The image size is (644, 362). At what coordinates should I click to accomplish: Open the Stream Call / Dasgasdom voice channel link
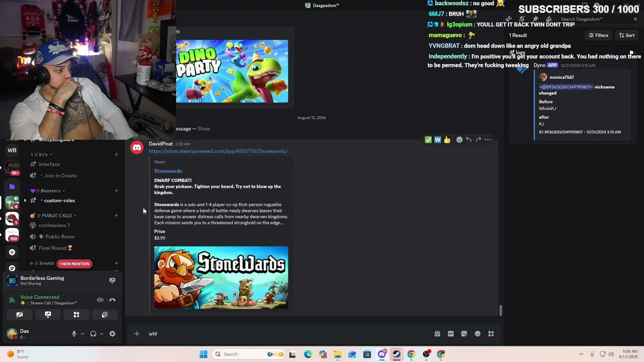point(53,303)
